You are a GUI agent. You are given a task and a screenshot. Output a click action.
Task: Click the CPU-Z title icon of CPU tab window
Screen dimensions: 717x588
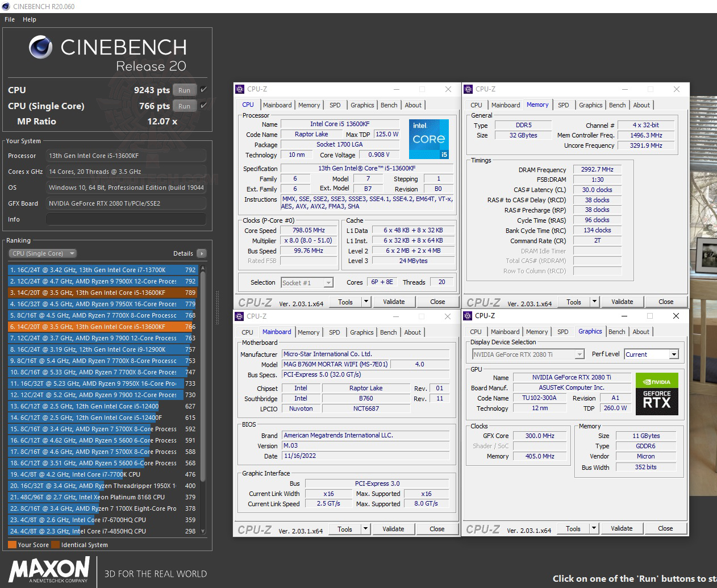[x=240, y=89]
